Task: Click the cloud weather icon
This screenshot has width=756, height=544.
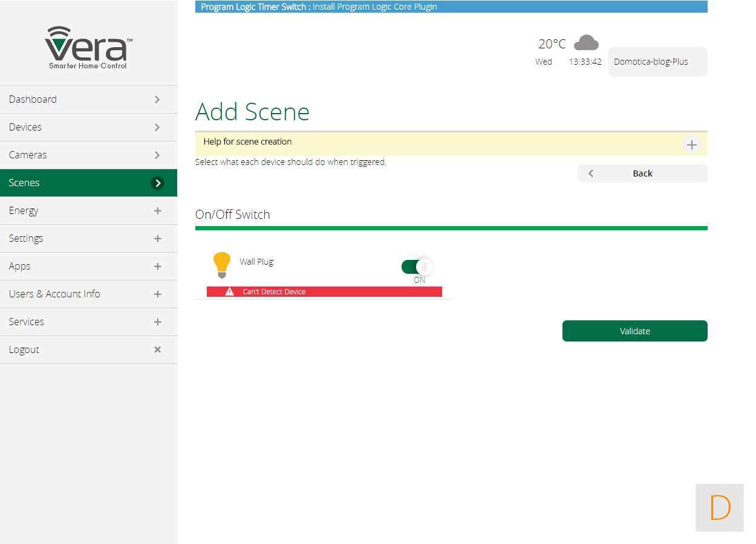Action: pyautogui.click(x=585, y=43)
